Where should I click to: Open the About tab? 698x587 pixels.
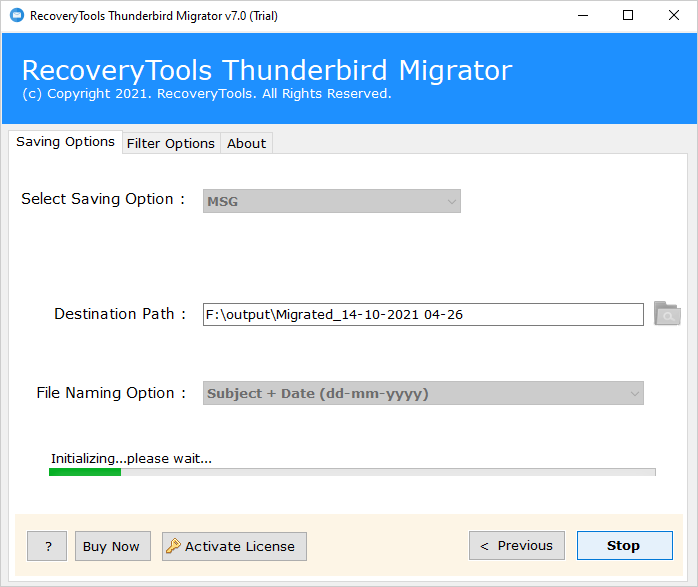click(246, 143)
